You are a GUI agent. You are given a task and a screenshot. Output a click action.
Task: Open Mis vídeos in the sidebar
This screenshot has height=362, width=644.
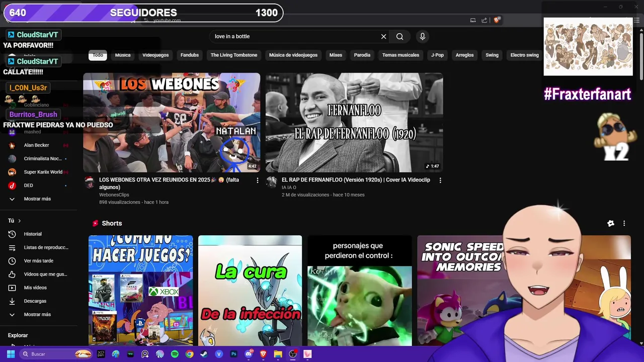click(x=39, y=288)
